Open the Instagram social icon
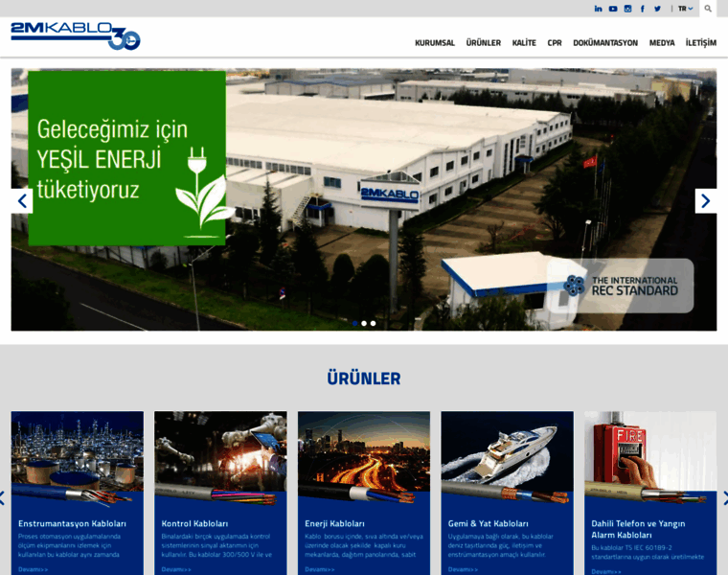This screenshot has height=575, width=728. coord(627,9)
